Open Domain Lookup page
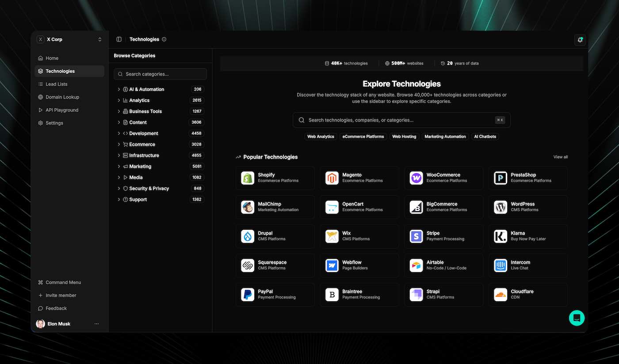Screen dimensions: 619x364 click(69, 97)
